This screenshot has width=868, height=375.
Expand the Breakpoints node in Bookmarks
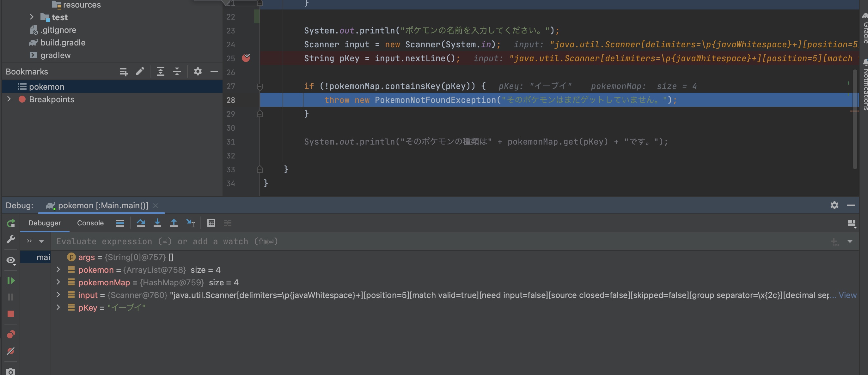coord(9,99)
